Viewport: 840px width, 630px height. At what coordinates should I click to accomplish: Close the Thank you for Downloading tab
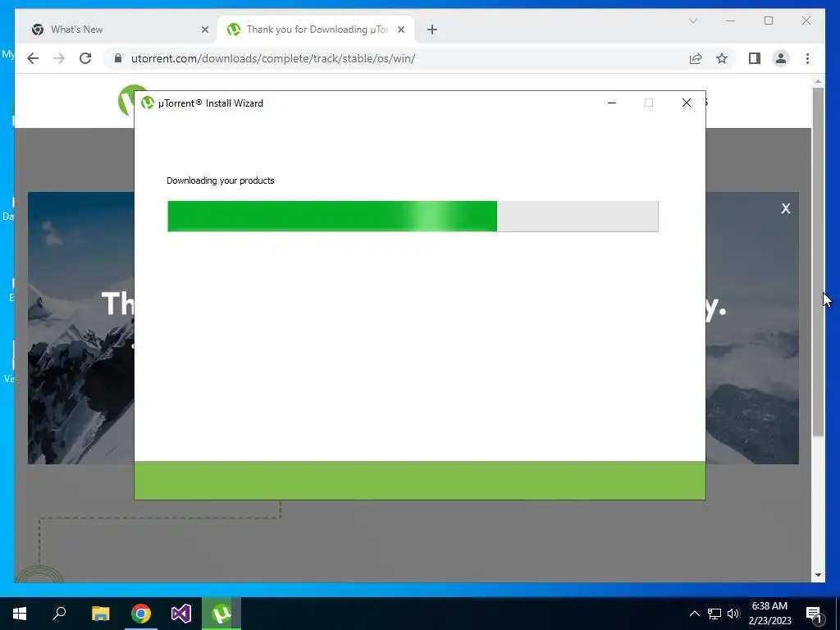pyautogui.click(x=400, y=30)
